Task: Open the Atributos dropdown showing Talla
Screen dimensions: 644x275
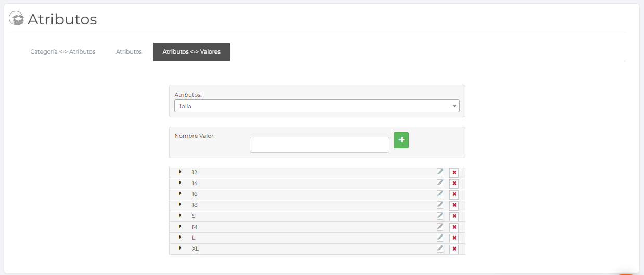Action: [317, 106]
